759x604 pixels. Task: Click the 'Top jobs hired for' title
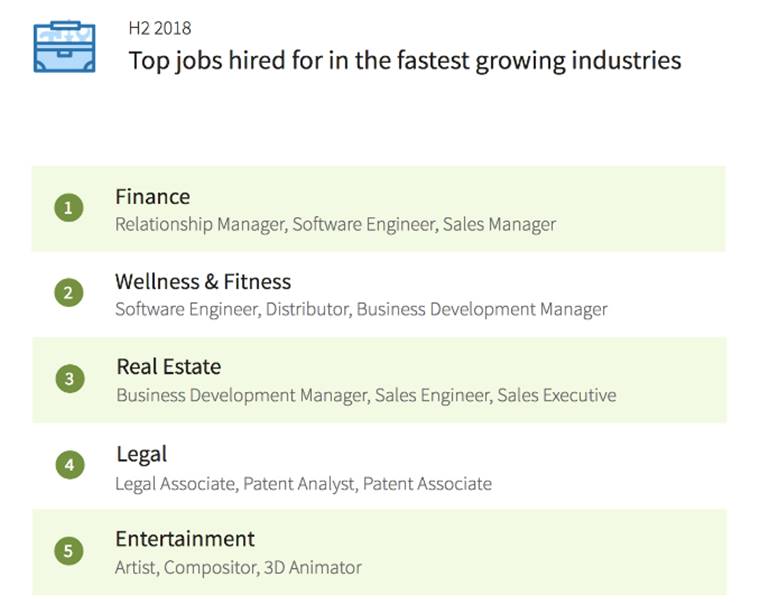click(404, 60)
